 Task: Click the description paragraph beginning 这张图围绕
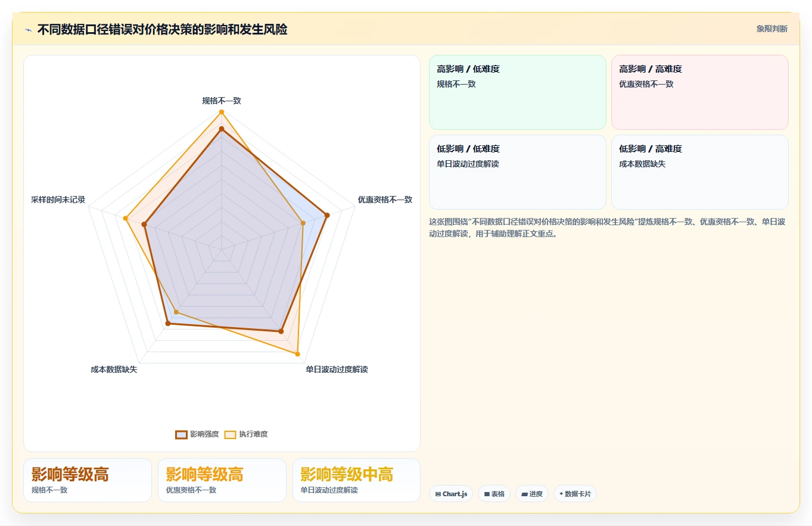tap(608, 228)
